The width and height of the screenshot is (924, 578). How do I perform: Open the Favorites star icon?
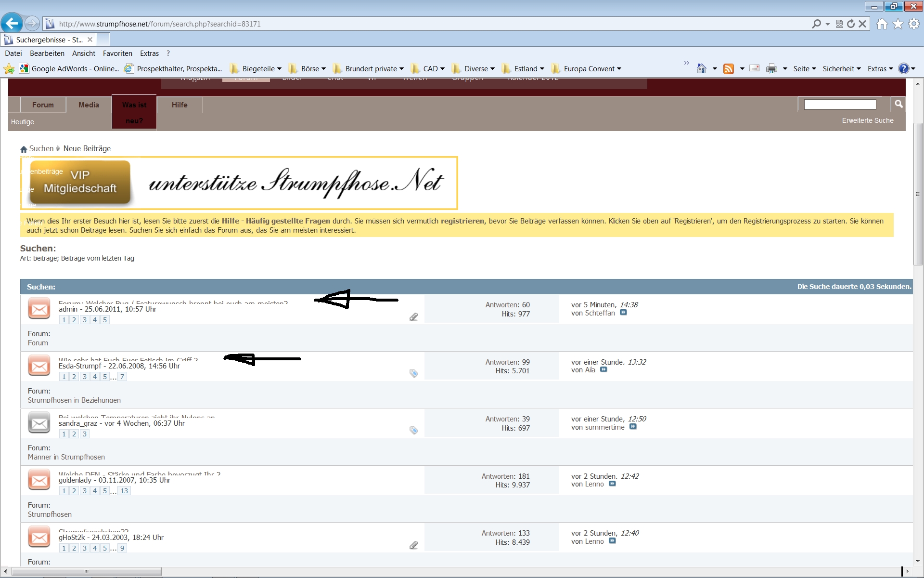tap(898, 24)
